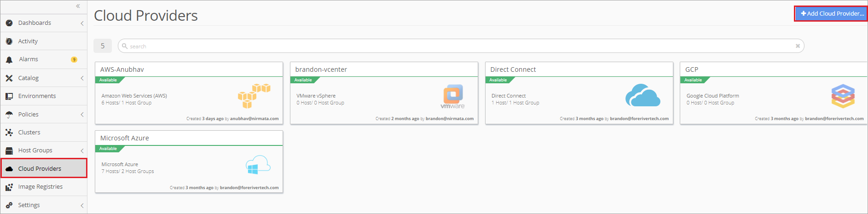Click the Cloud Providers cloud icon
The image size is (868, 214).
click(9, 169)
